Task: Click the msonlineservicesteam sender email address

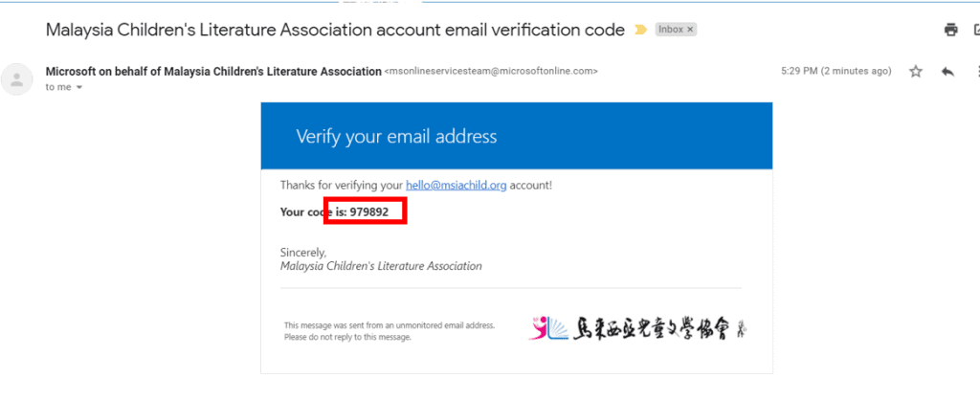Action: tap(491, 72)
